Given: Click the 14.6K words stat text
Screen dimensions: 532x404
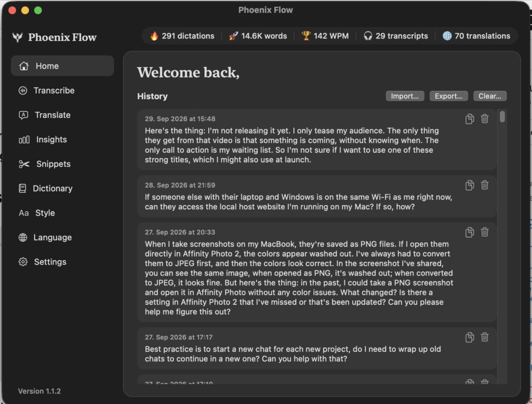Looking at the screenshot, I should (264, 36).
